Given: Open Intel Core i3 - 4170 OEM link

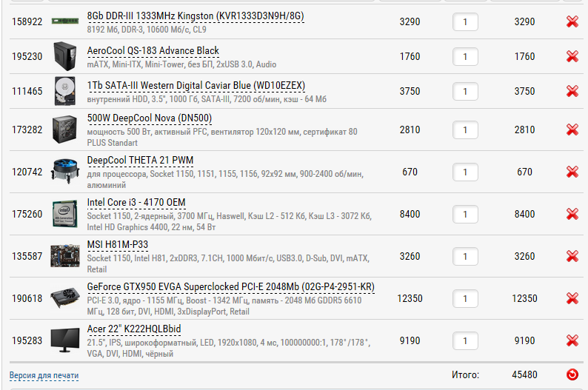Looking at the screenshot, I should (136, 202).
